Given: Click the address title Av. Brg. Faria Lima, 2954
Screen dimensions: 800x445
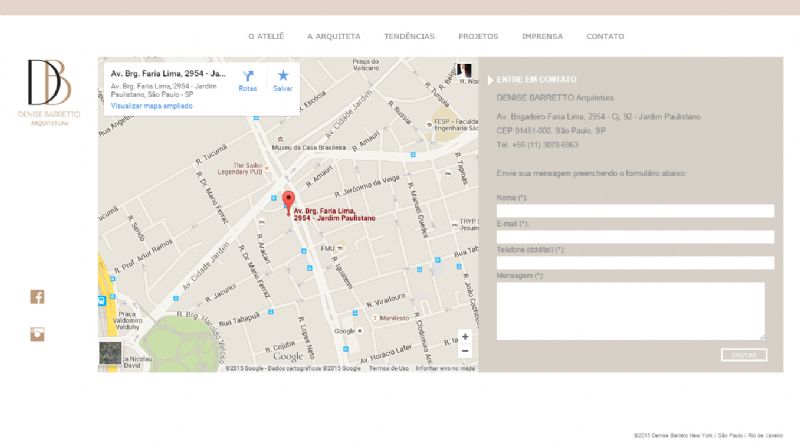Looking at the screenshot, I should click(168, 73).
